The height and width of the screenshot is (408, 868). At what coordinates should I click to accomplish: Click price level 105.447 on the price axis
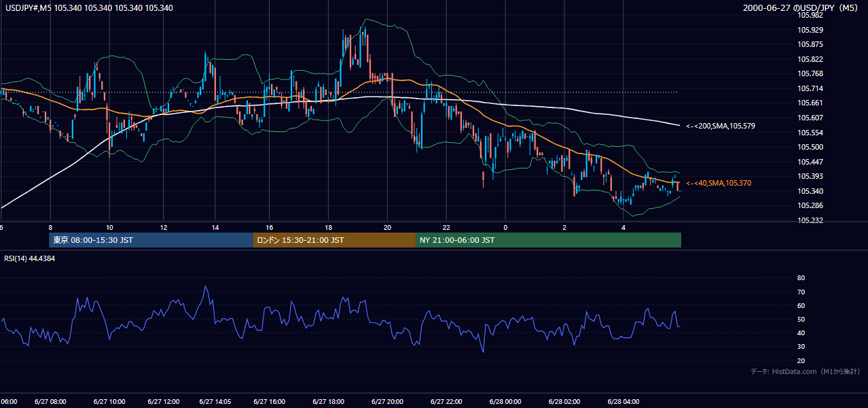click(x=812, y=162)
